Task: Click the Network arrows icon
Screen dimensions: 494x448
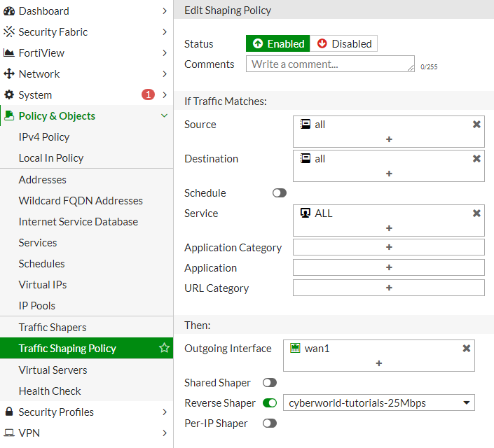Action: (9, 74)
